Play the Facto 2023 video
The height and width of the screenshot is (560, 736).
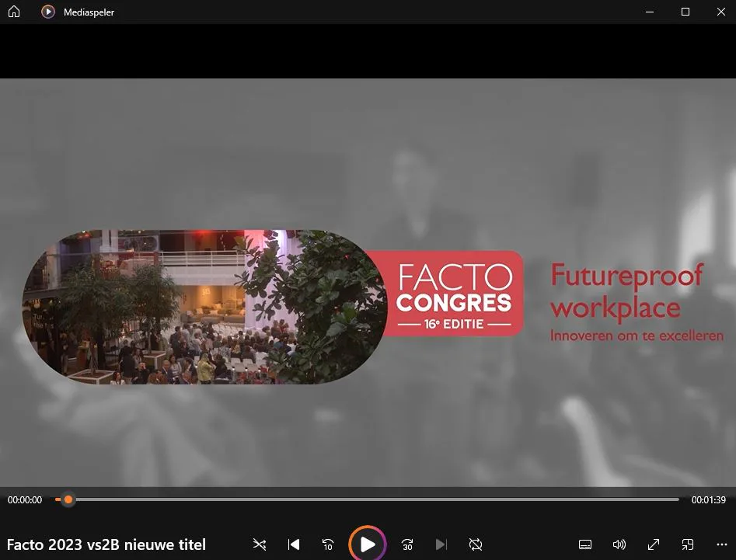pos(368,544)
